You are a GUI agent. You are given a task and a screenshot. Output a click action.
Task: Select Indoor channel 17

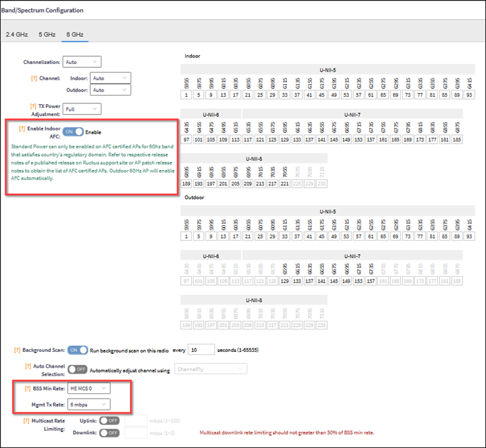pyautogui.click(x=235, y=95)
